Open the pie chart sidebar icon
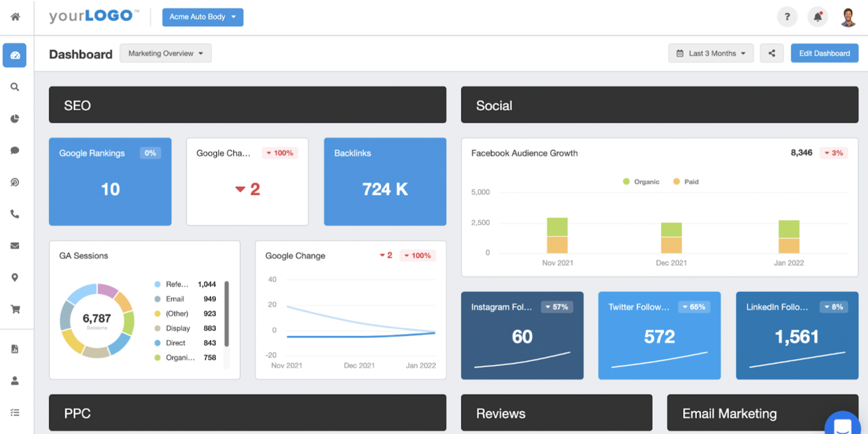Image resolution: width=868 pixels, height=434 pixels. (x=15, y=119)
